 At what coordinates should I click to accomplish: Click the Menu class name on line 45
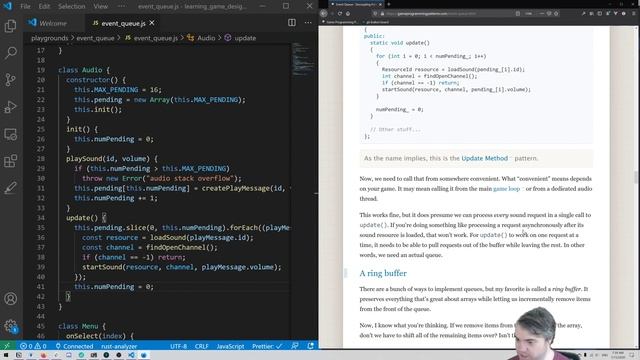point(90,326)
